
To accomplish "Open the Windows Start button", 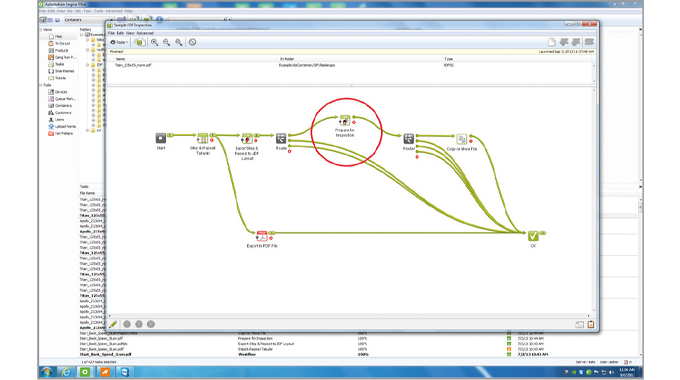I will point(46,372).
